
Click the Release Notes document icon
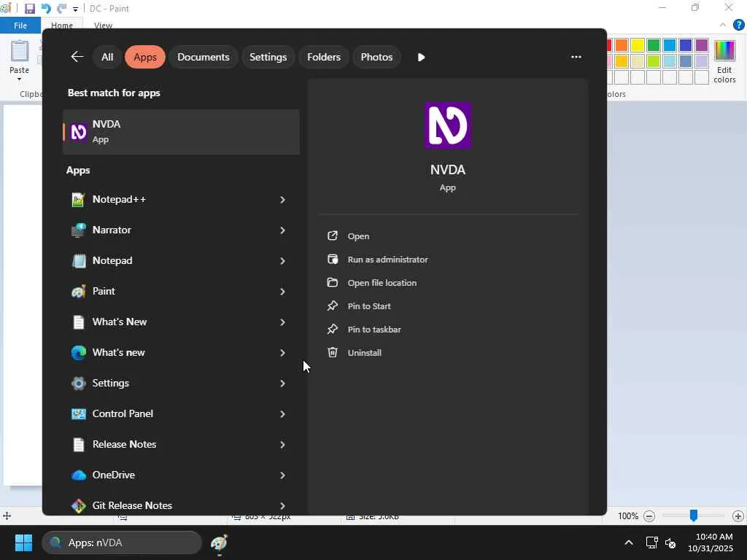tap(79, 444)
